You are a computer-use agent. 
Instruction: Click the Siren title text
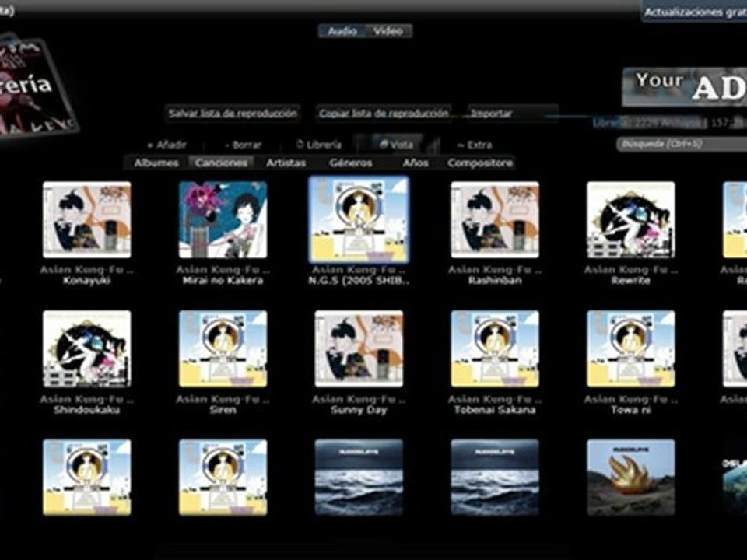pyautogui.click(x=223, y=410)
